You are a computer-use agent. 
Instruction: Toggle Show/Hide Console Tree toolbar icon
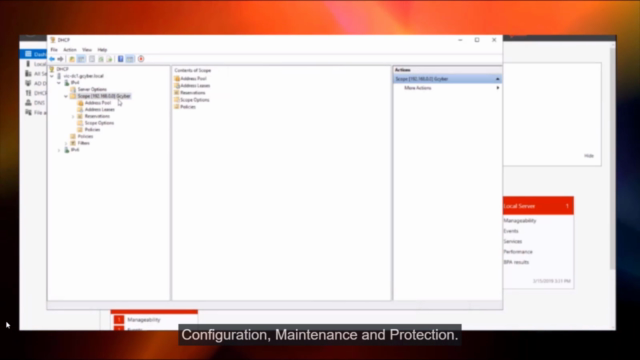(81, 59)
